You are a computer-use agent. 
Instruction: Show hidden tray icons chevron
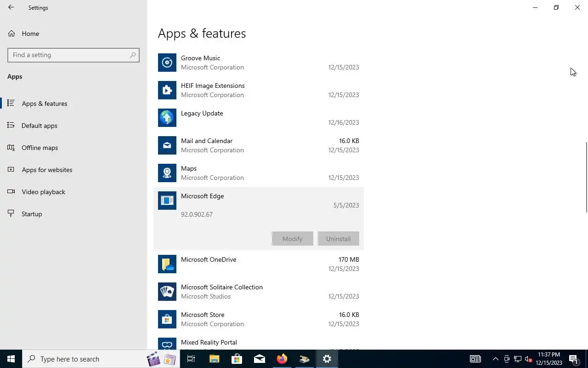[495, 359]
